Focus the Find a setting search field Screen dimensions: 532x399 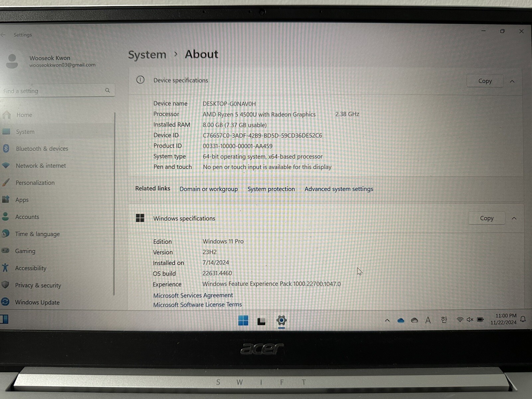57,90
